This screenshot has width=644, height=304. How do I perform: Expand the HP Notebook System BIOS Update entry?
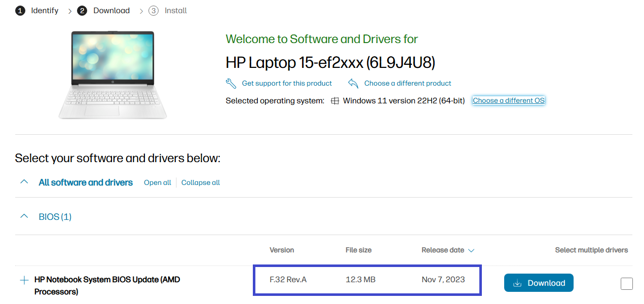click(x=24, y=279)
